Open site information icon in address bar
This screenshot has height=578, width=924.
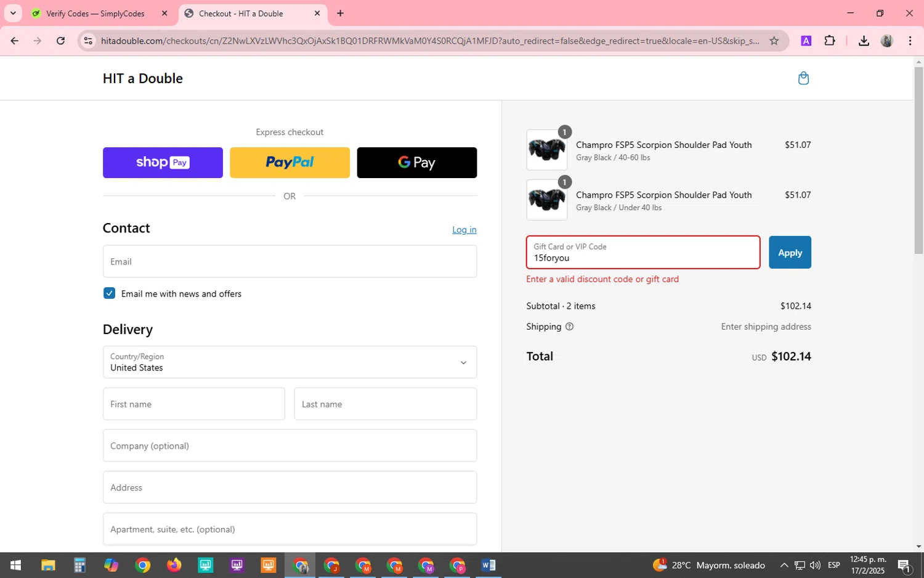88,41
